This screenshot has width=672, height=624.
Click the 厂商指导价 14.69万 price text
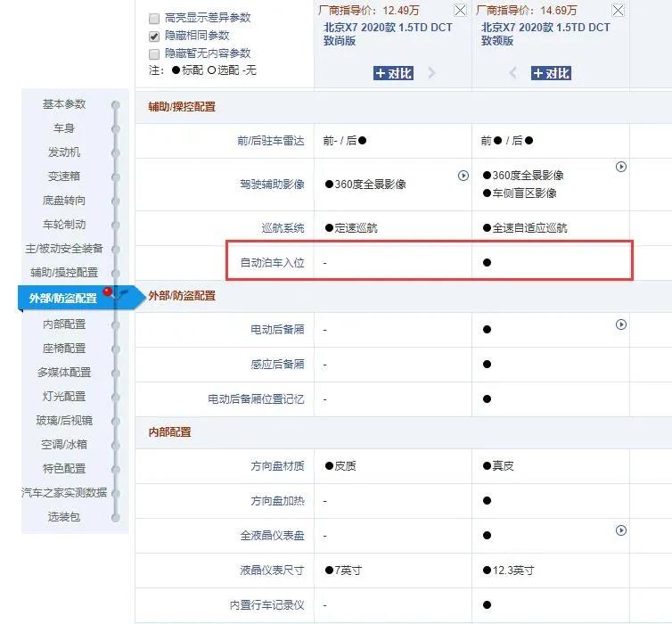pyautogui.click(x=527, y=10)
